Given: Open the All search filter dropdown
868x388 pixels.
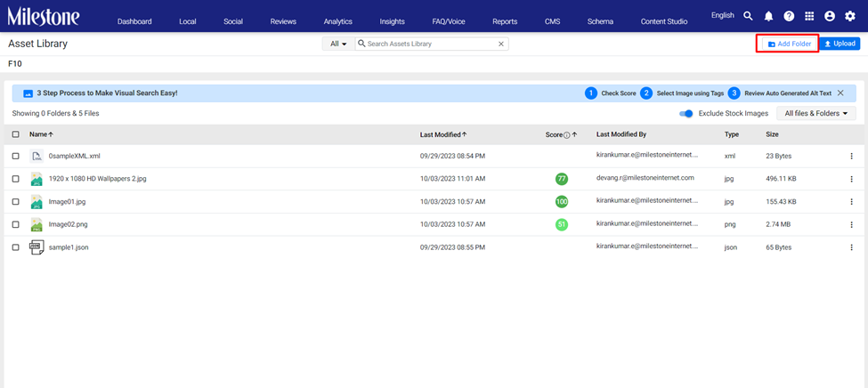Looking at the screenshot, I should pyautogui.click(x=337, y=44).
